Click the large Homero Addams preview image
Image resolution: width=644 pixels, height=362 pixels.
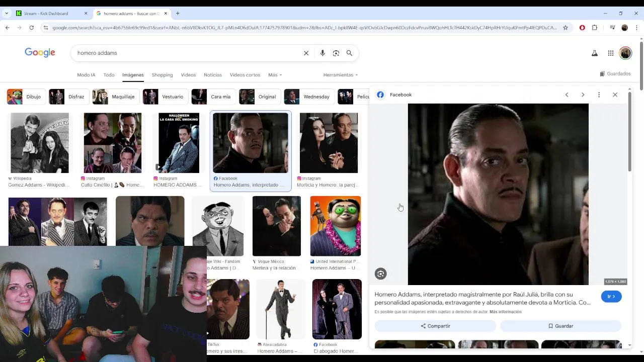[x=498, y=194]
